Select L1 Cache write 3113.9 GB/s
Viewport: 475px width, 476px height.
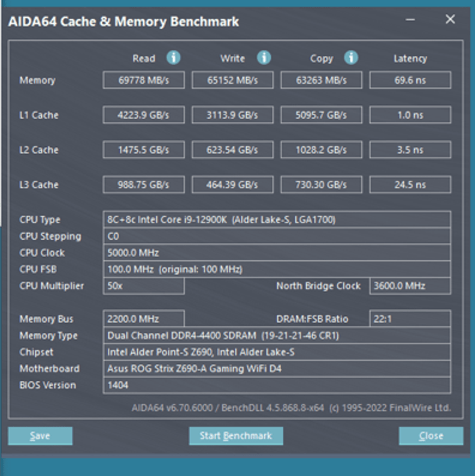232,115
